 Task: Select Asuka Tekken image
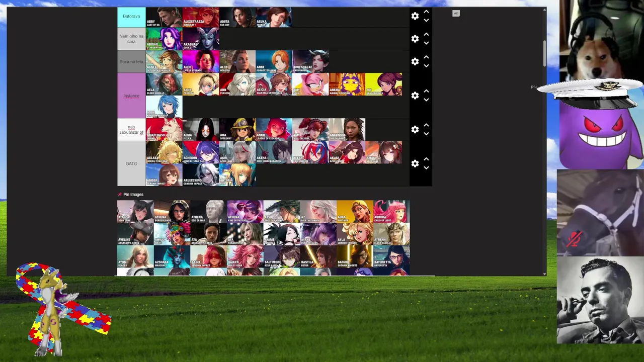(x=274, y=17)
